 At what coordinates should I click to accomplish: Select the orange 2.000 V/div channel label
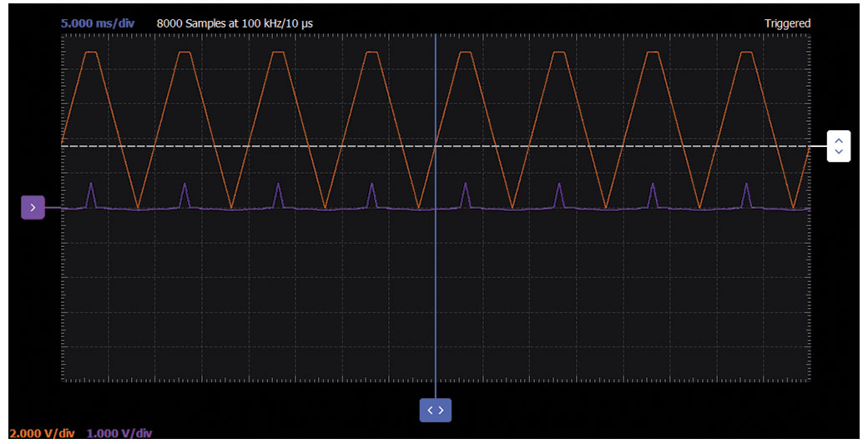pyautogui.click(x=42, y=433)
